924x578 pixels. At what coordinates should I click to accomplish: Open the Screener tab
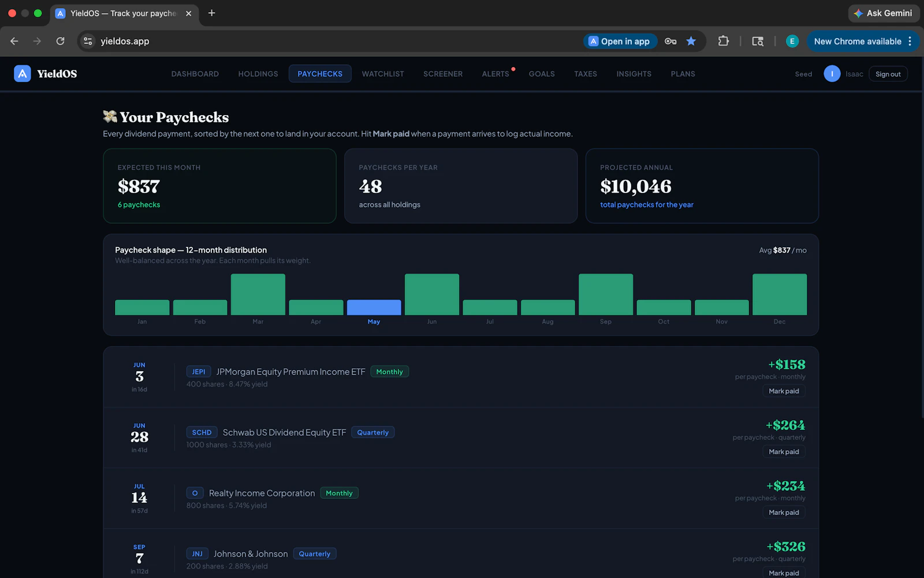[443, 74]
